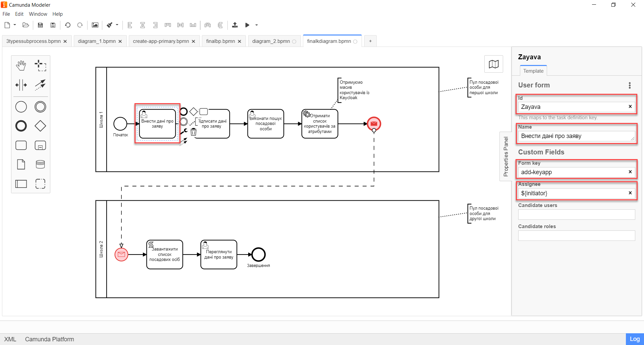Align selected elements to the middle
This screenshot has width=644, height=345.
tap(180, 25)
